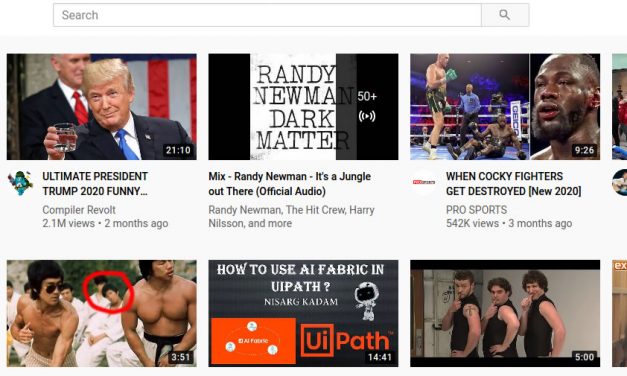
Task: Open the cocky fighters boxing thumbnail
Action: pos(505,107)
